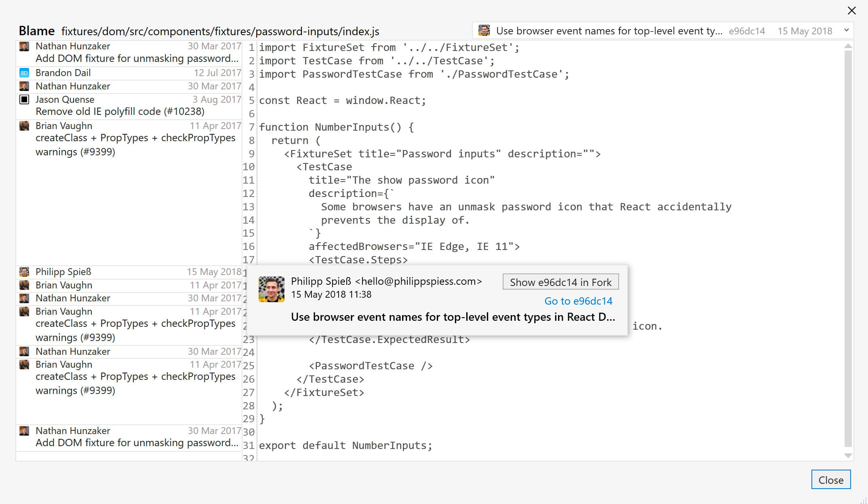Click scrollbar down arrow in code view
Screen dimensions: 868x504
tap(848, 455)
